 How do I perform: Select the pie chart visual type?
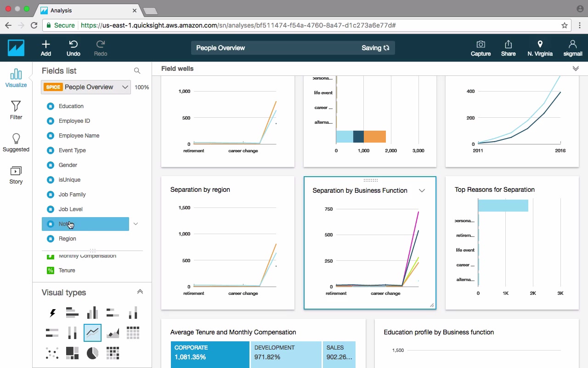(92, 353)
